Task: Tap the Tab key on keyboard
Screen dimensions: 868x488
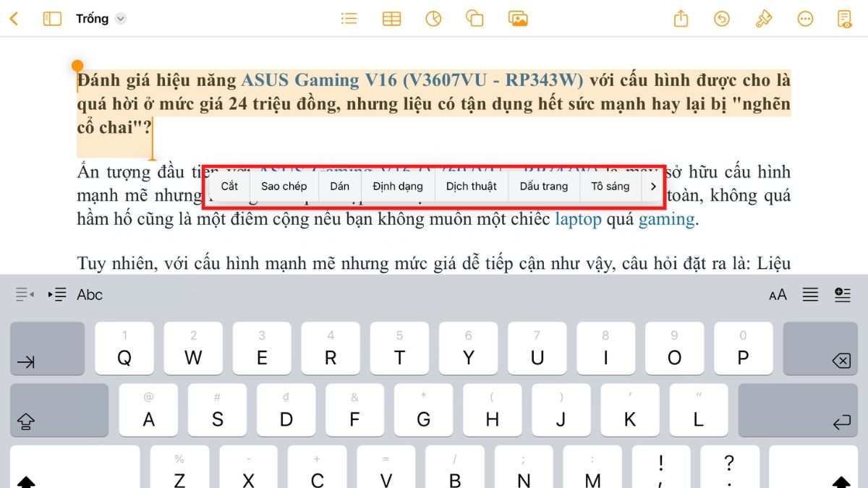Action: point(48,348)
